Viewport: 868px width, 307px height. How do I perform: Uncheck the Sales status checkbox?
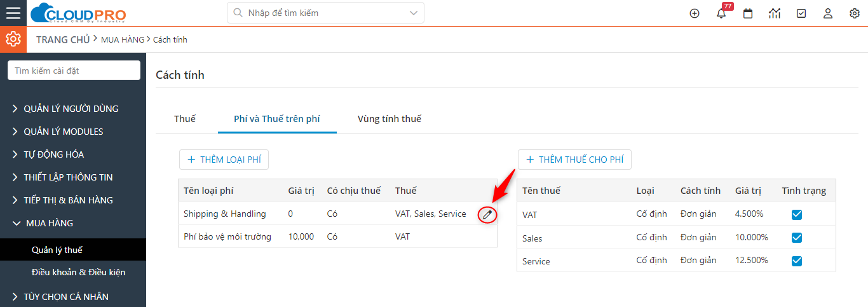point(797,238)
